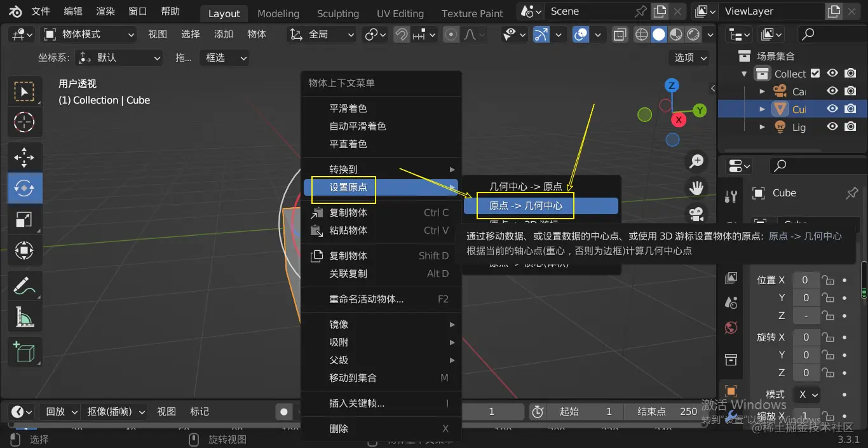The image size is (868, 448).
Task: Open the Tool properties tab (wrench icon)
Action: [731, 196]
